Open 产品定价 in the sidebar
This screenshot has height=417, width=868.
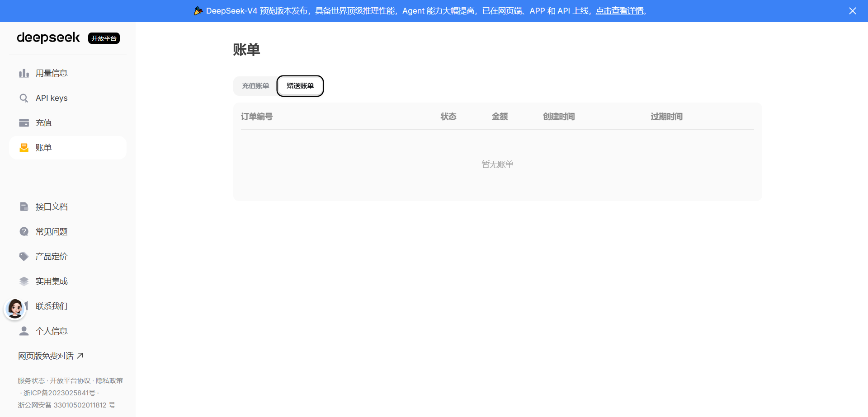click(x=68, y=257)
